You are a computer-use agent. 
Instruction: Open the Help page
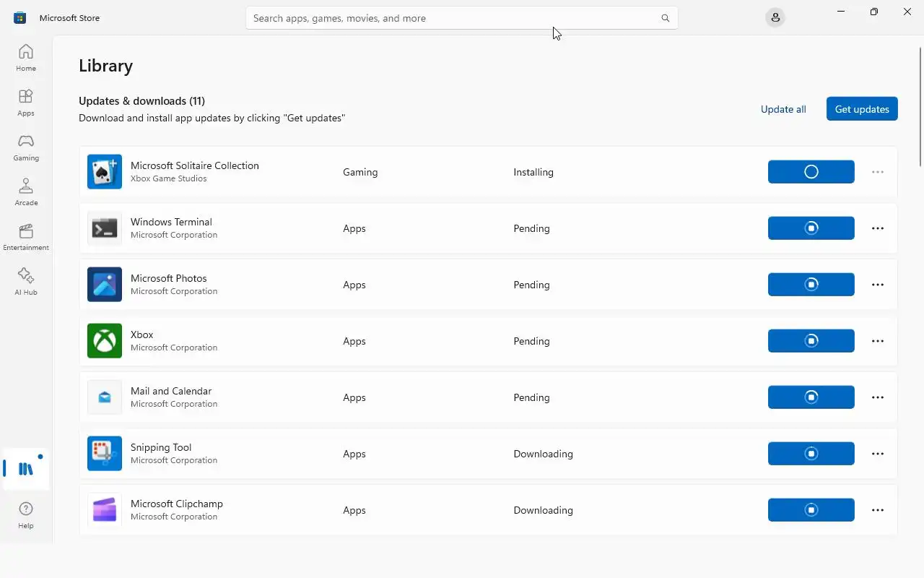tap(26, 515)
